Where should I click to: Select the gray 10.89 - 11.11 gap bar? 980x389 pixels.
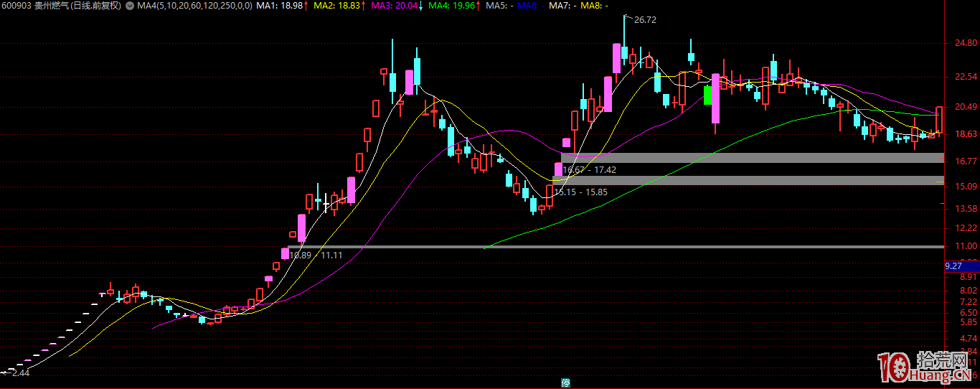point(610,247)
